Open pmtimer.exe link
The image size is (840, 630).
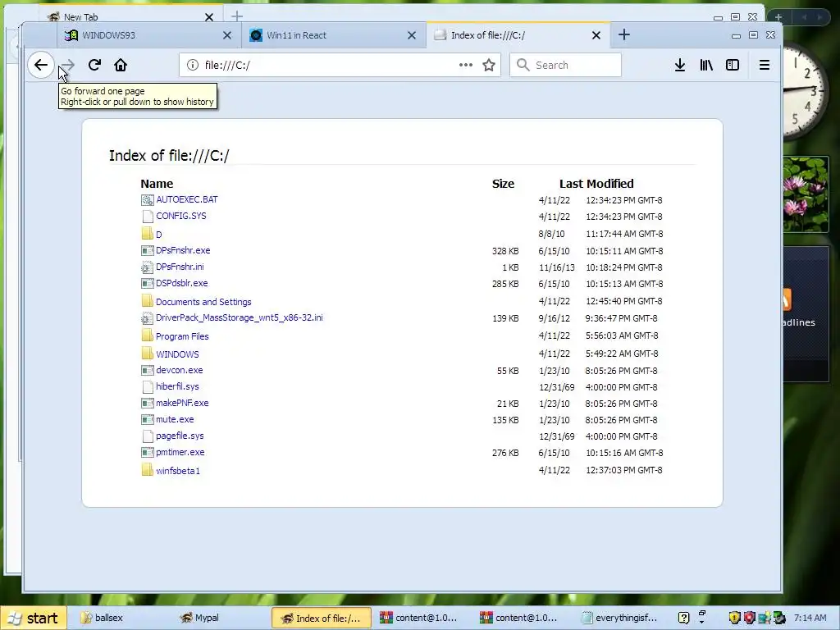(180, 452)
